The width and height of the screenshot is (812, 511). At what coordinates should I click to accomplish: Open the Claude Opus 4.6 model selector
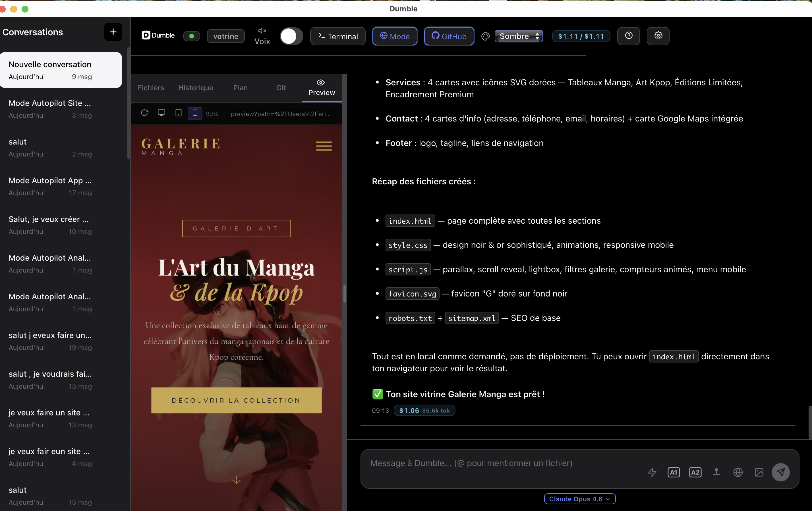click(x=579, y=499)
